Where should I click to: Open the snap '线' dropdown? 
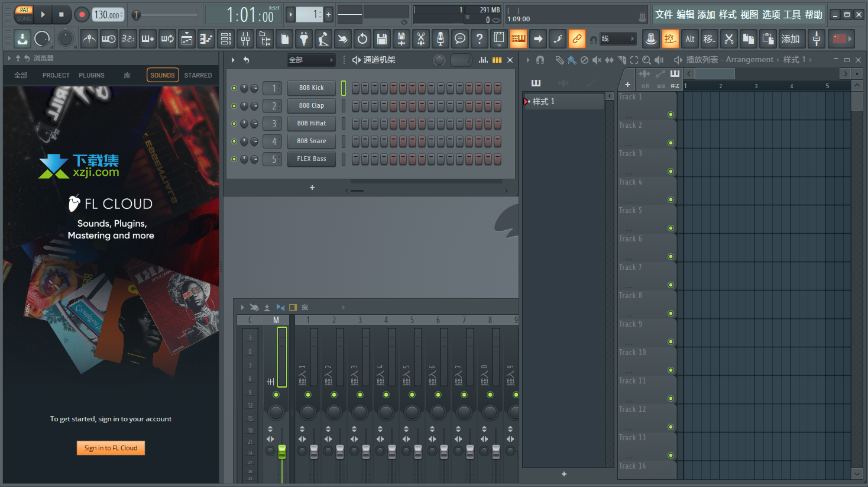[x=618, y=39]
